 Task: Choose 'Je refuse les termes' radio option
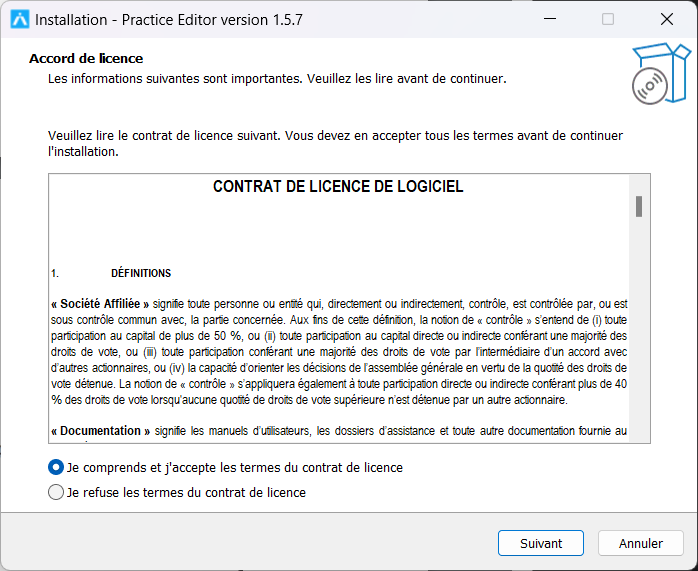click(56, 492)
